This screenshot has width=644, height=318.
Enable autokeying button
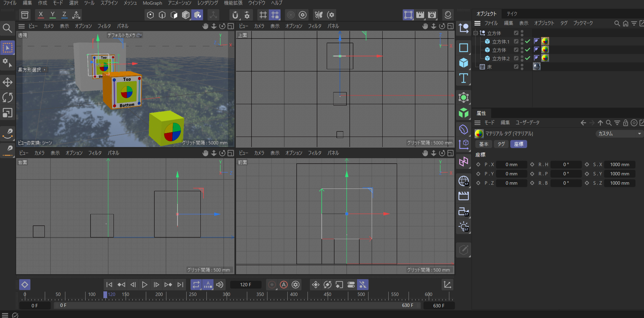(284, 285)
